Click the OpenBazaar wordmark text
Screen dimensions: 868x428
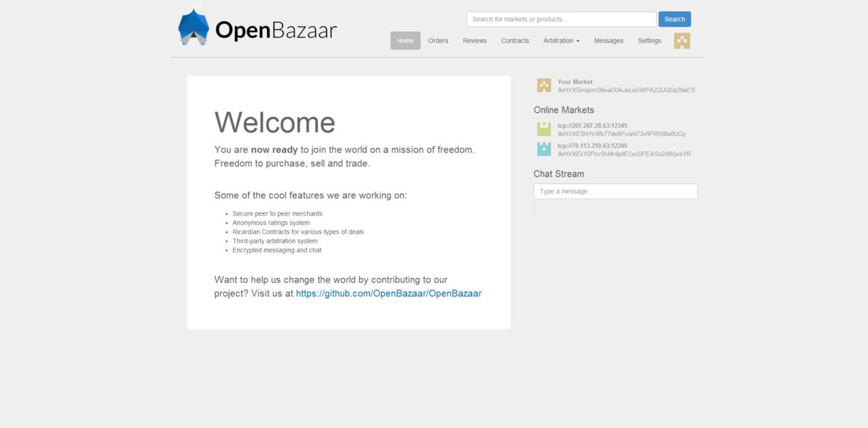[276, 31]
